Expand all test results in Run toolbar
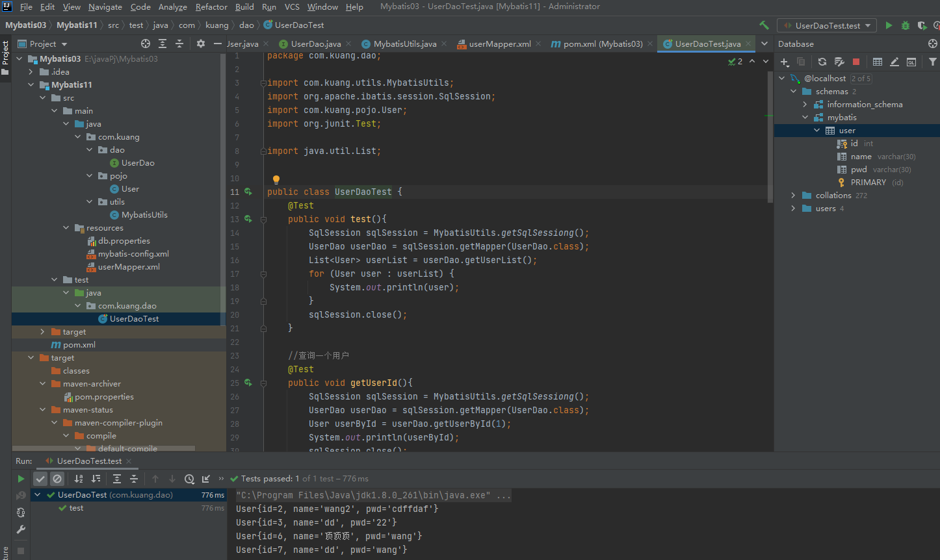 click(x=117, y=479)
